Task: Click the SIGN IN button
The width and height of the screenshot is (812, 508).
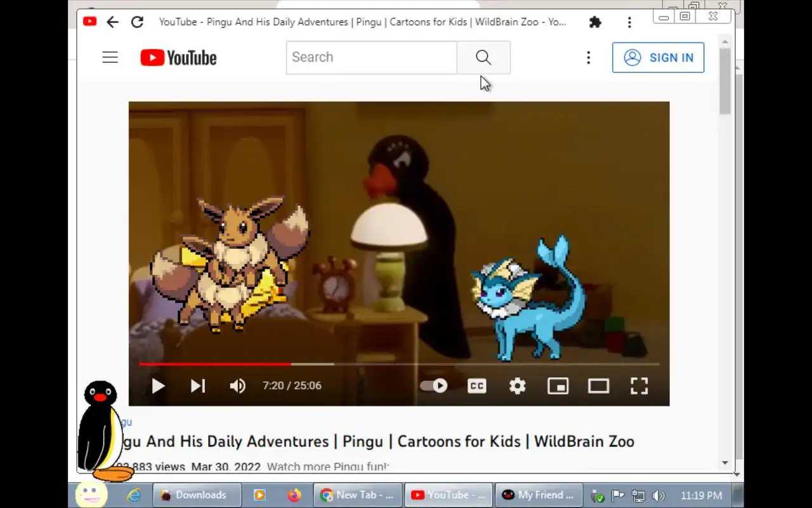Action: point(658,58)
